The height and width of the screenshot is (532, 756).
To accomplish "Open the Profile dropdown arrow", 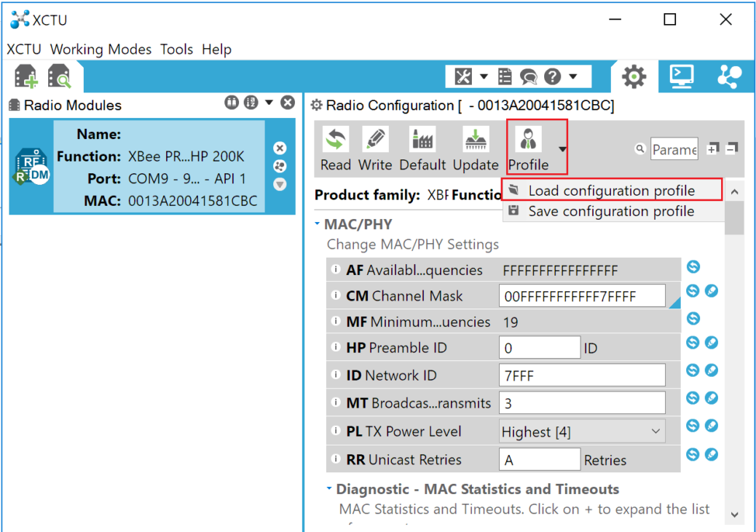I will [x=562, y=150].
